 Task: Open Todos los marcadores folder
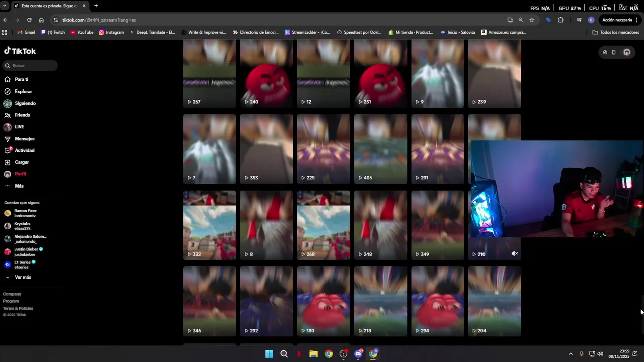tap(616, 32)
